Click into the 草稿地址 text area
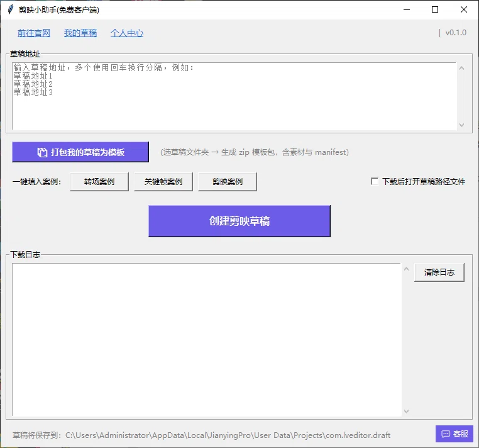 (234, 96)
